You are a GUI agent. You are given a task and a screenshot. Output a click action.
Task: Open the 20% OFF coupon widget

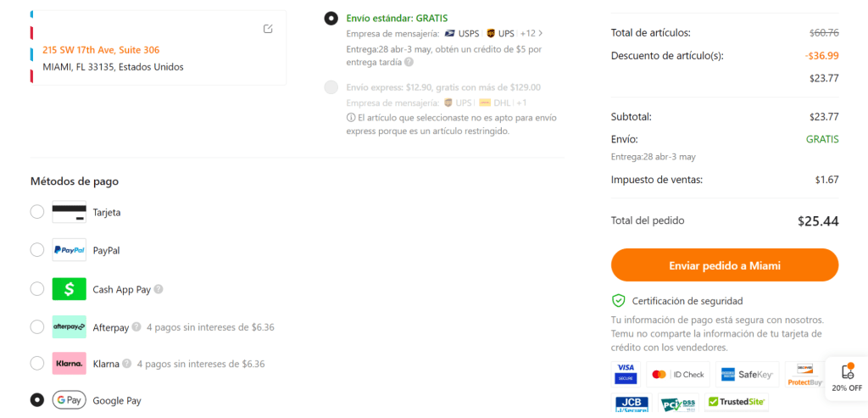[847, 379]
